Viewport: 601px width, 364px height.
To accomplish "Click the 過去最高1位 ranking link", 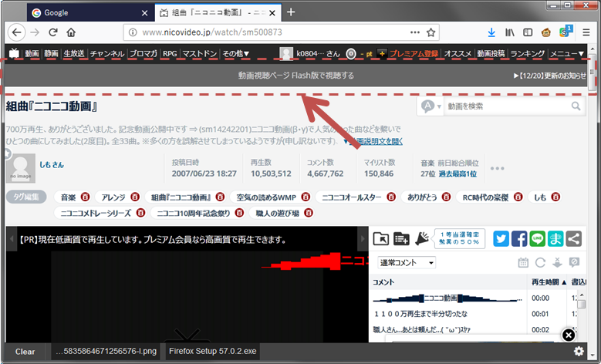I will [x=458, y=174].
